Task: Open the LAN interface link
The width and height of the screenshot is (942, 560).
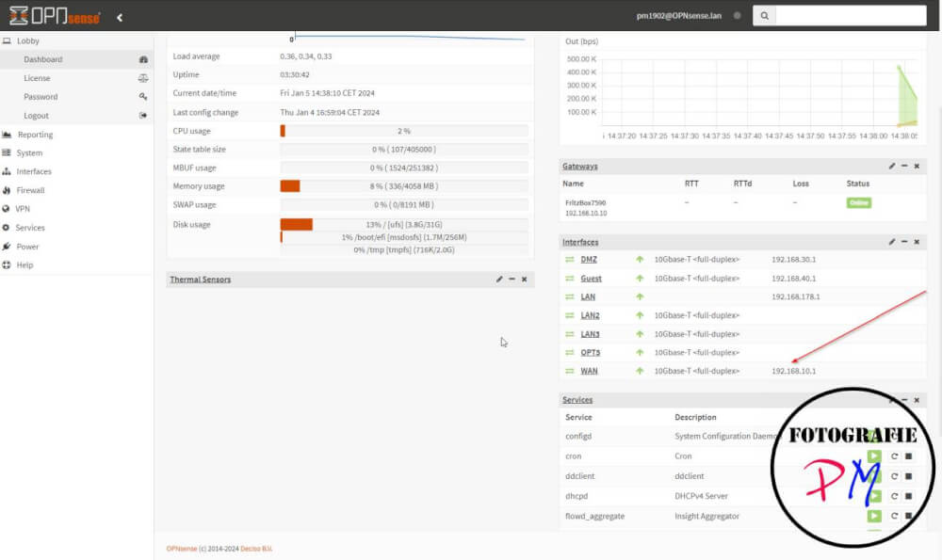Action: [588, 296]
